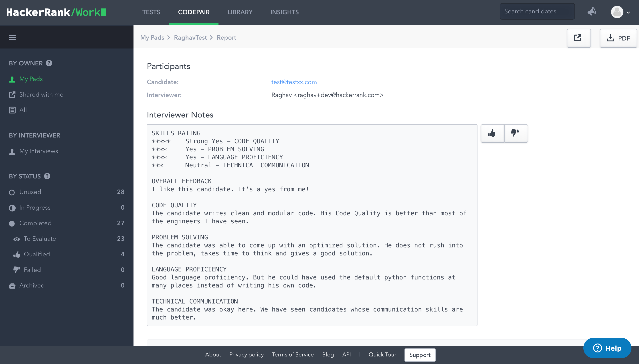Open candidate email test@testxx.com

294,82
